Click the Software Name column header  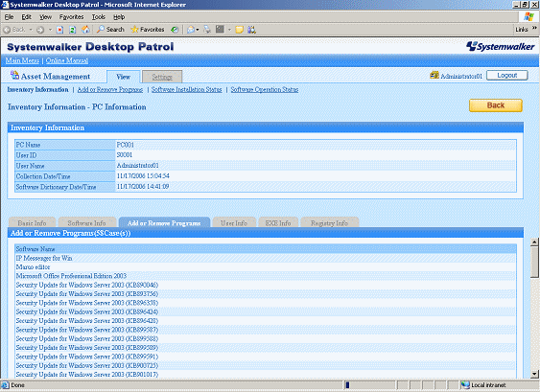click(265, 248)
